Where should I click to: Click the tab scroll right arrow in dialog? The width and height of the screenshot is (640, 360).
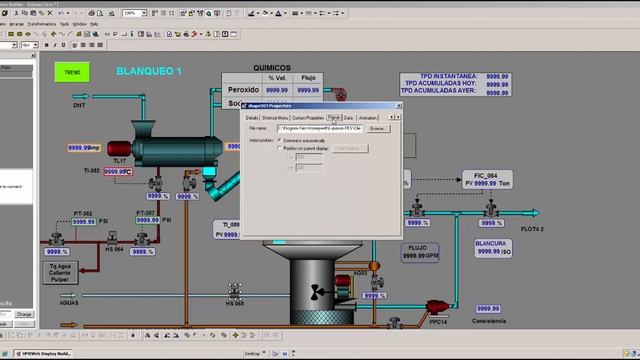[x=398, y=117]
